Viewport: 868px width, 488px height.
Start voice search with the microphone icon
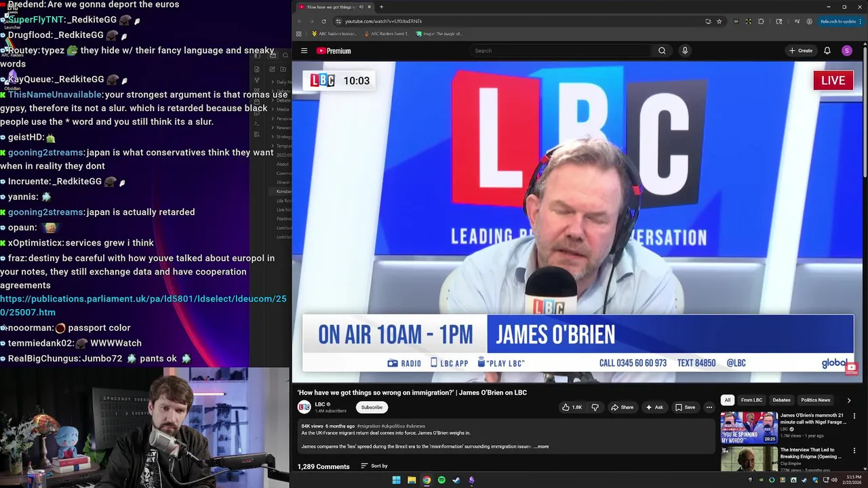(685, 51)
